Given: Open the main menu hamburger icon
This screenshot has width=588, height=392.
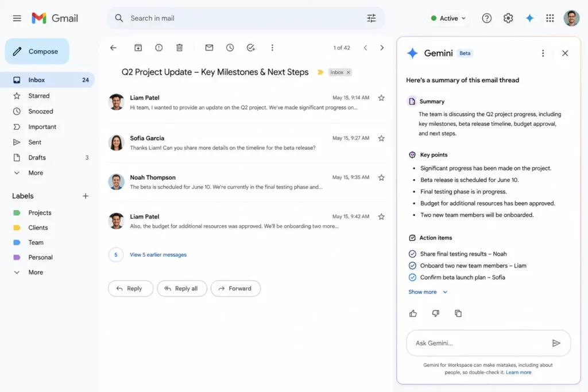Looking at the screenshot, I should pos(17,18).
